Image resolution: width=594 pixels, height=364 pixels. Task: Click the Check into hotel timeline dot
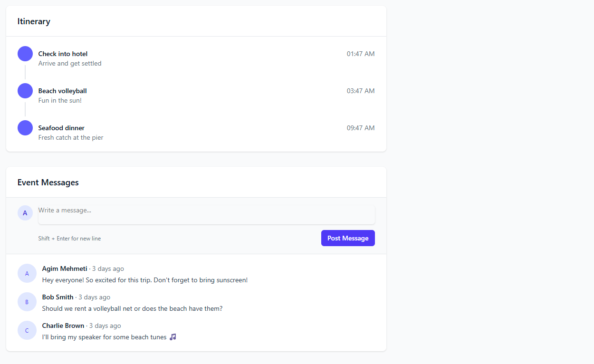(x=25, y=53)
